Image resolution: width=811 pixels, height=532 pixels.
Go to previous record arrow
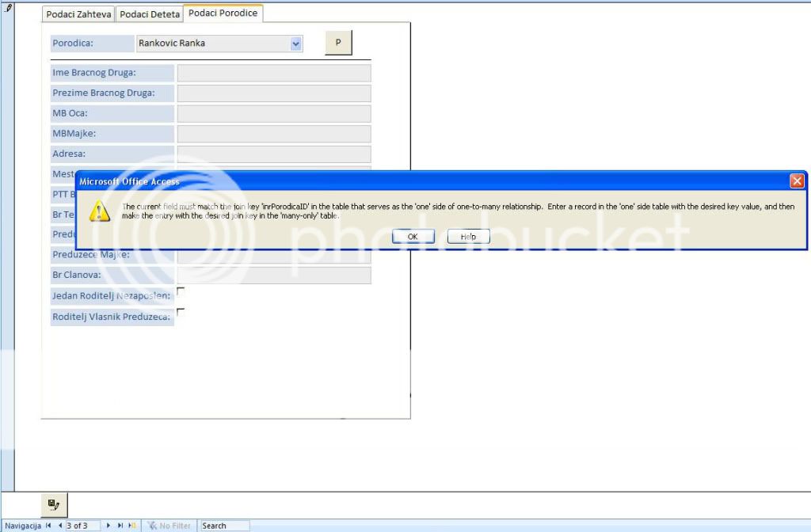(x=59, y=526)
